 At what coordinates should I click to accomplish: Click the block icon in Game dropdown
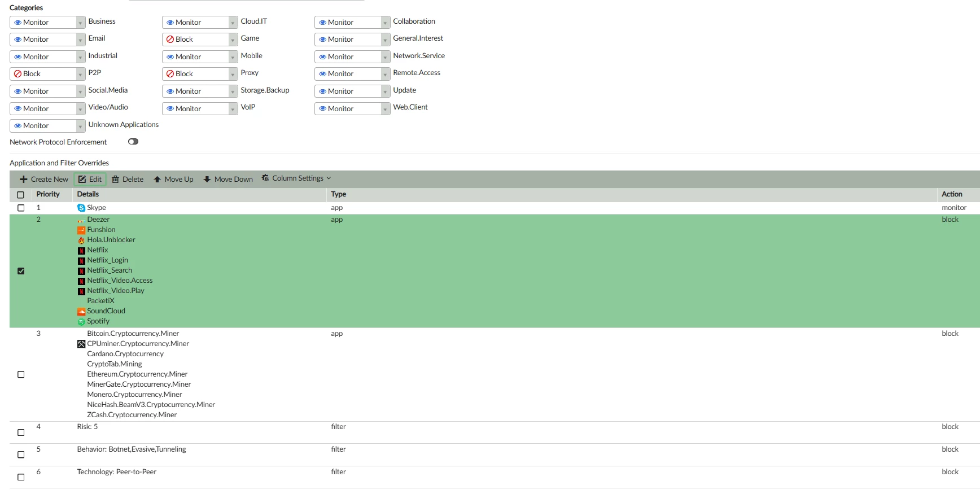[x=170, y=40]
